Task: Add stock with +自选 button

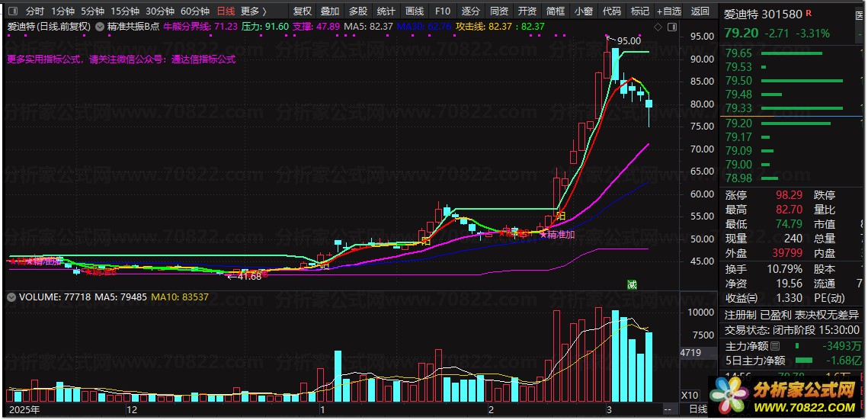Action: pyautogui.click(x=669, y=11)
